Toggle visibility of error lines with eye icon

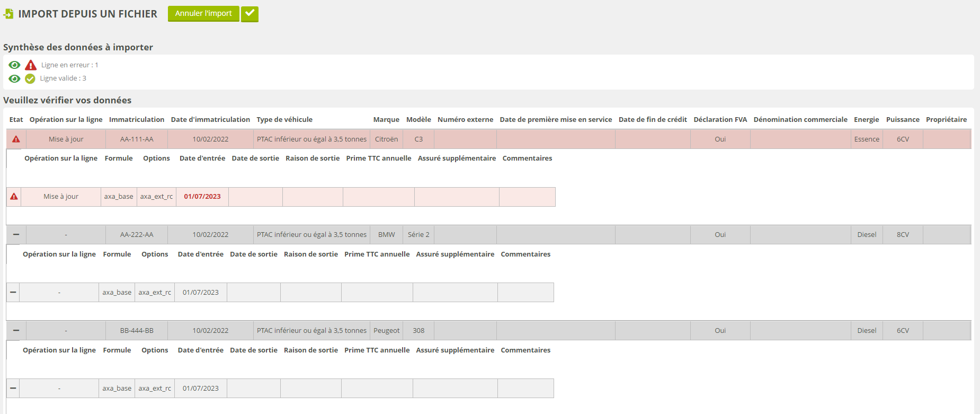tap(14, 65)
